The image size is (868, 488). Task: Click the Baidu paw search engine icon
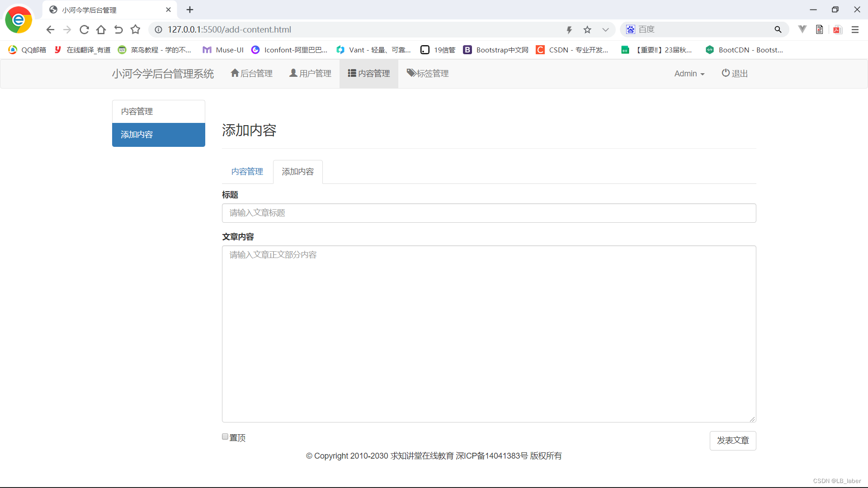631,29
